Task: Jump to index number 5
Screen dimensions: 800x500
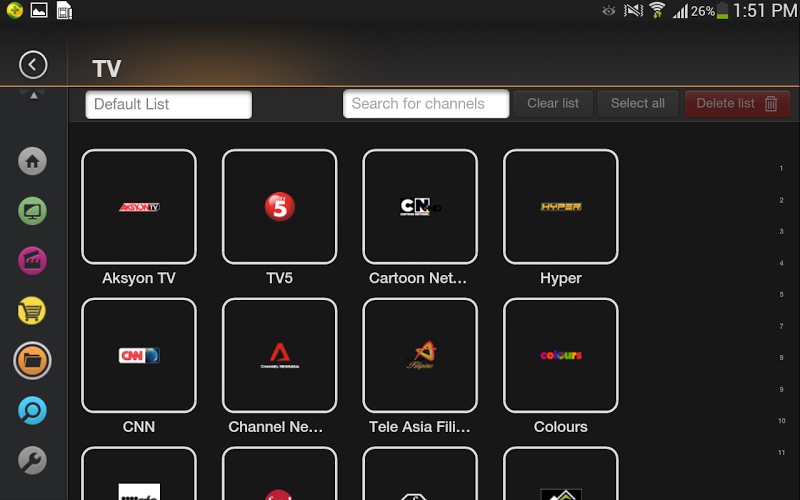Action: [781, 295]
